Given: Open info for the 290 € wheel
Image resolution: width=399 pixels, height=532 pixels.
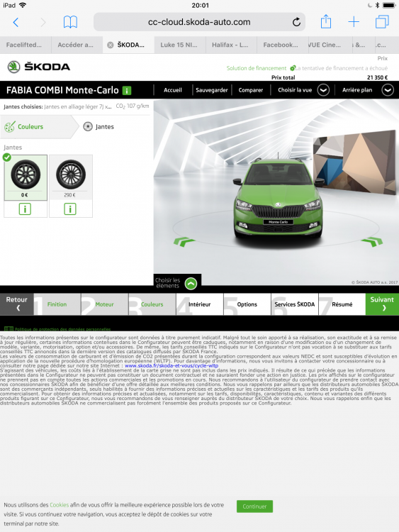Looking at the screenshot, I should click(x=70, y=209).
